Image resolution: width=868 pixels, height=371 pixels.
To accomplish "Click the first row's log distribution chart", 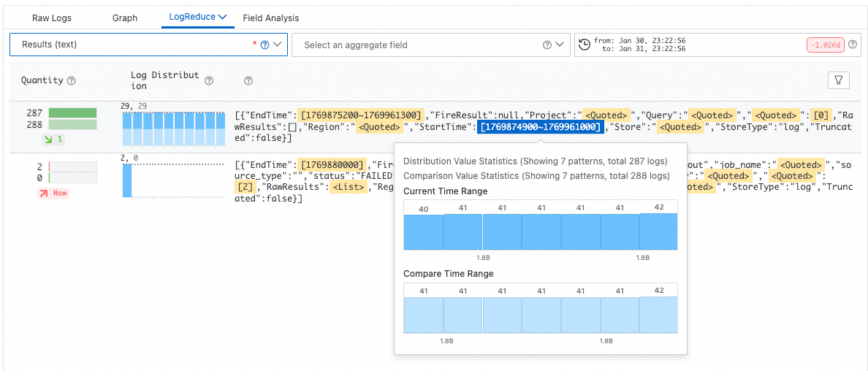I will pos(174,129).
